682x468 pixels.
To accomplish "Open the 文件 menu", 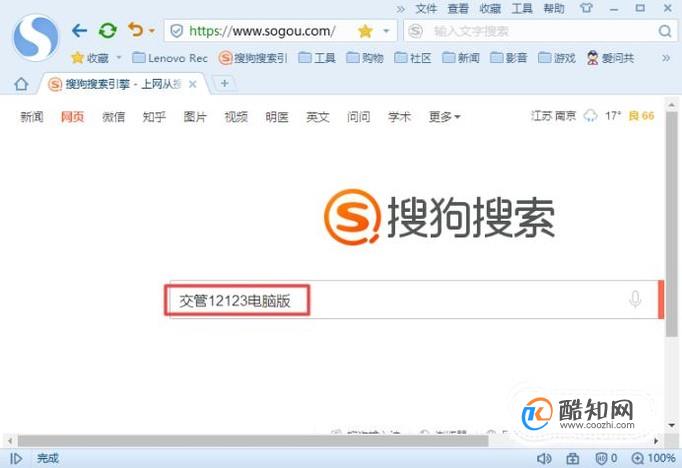I will 426,8.
